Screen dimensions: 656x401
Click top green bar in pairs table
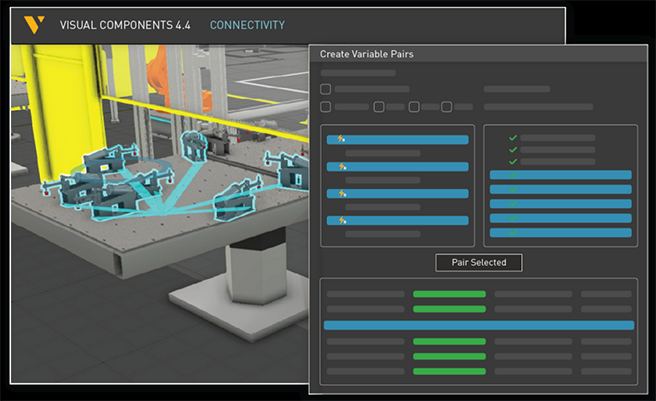coord(449,295)
